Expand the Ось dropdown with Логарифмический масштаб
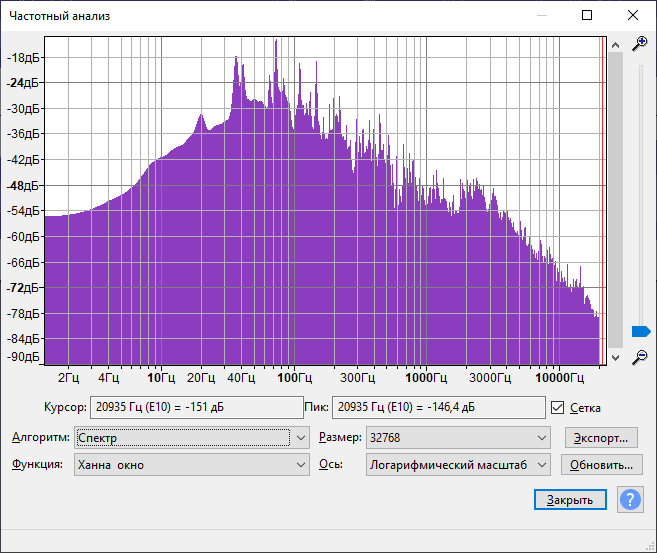Screen dimensions: 657x553 point(458,465)
